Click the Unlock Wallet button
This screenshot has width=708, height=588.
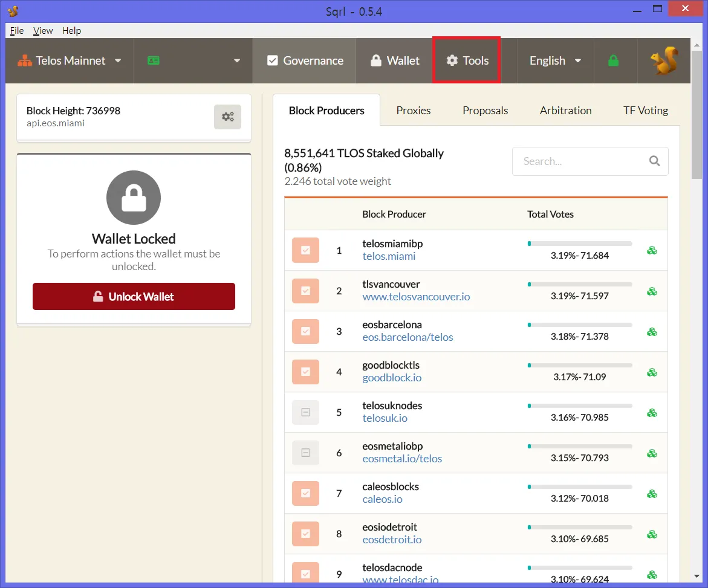pyautogui.click(x=134, y=297)
